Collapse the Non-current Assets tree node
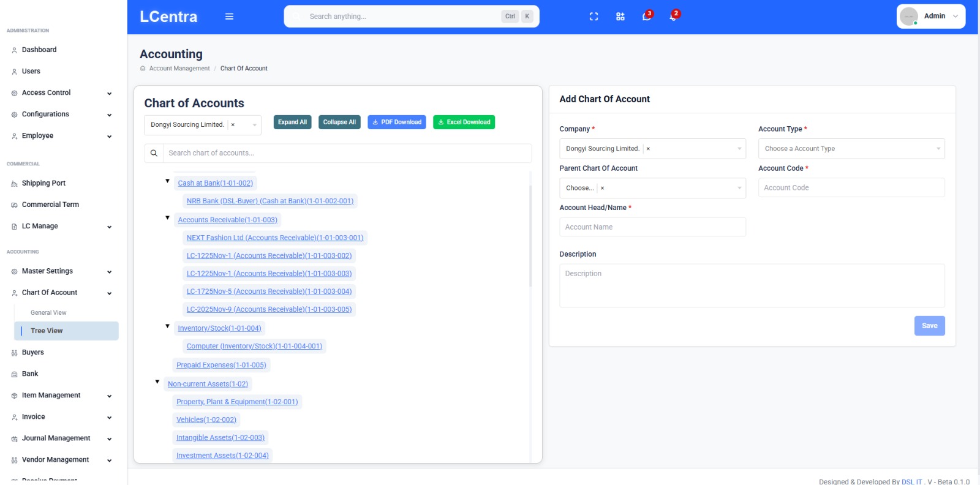This screenshot has height=485, width=980. tap(157, 382)
